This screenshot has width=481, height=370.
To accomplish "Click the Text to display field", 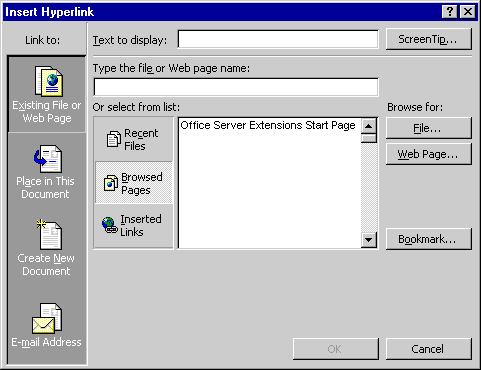I will (x=278, y=40).
